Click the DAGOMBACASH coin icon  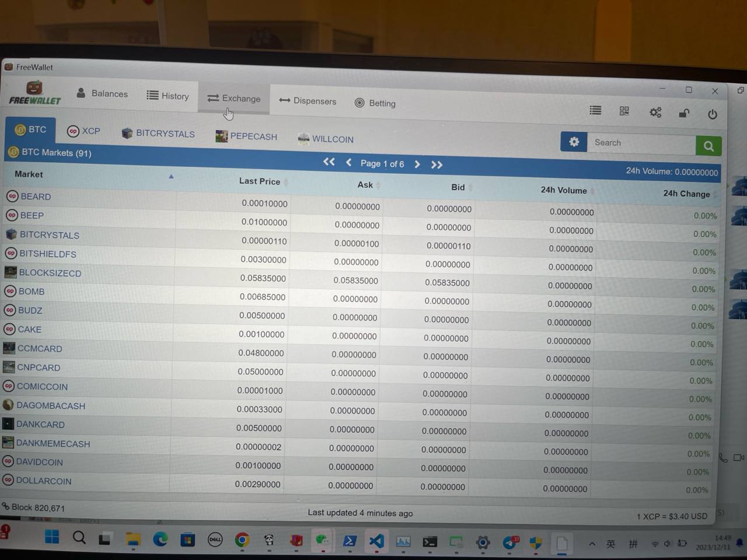tap(8, 404)
